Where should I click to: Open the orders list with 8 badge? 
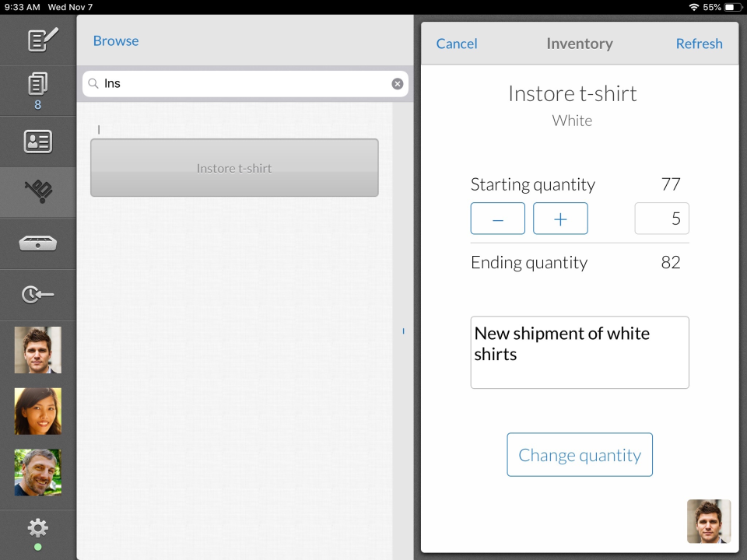pyautogui.click(x=37, y=89)
